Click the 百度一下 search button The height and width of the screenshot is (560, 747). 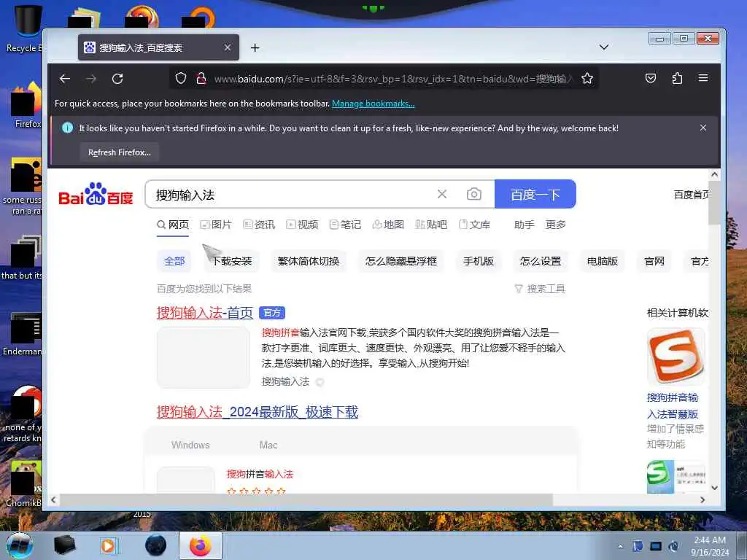coord(535,194)
